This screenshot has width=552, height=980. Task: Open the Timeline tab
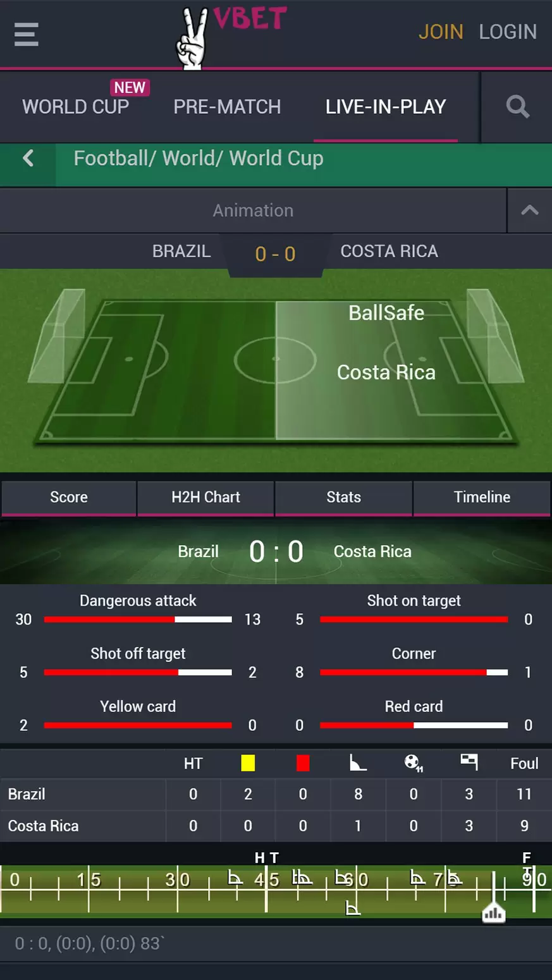tap(482, 498)
